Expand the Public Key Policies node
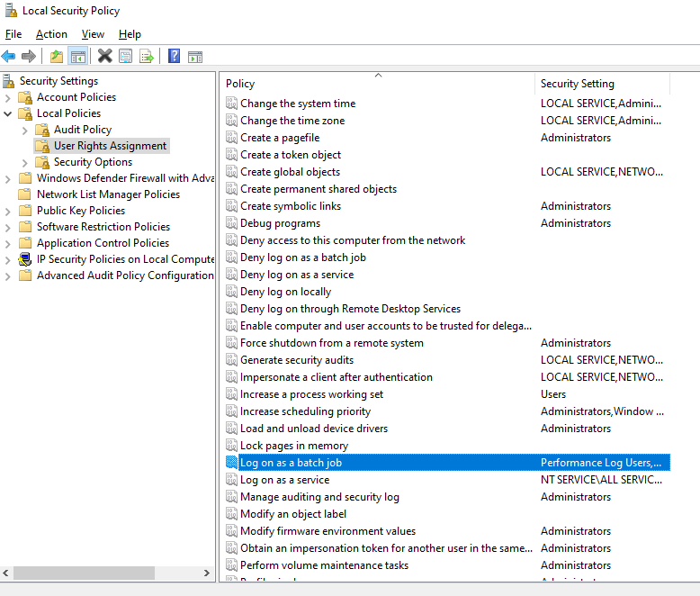The image size is (700, 596). (7, 212)
